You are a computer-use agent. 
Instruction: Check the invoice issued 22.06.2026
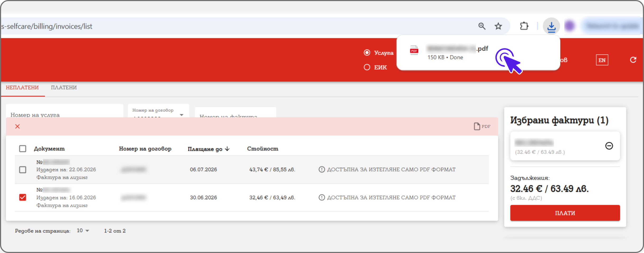coord(23,169)
